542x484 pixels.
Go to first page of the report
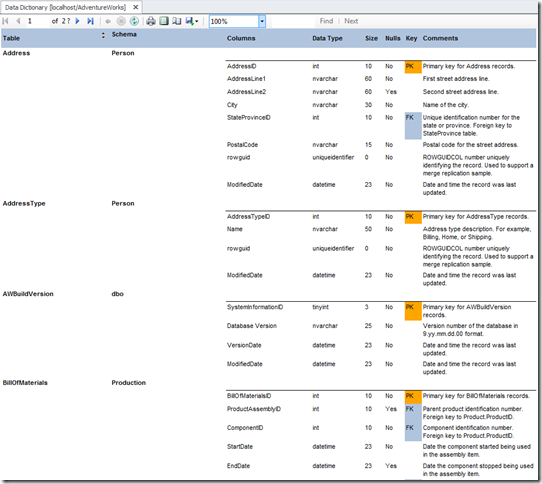tap(5, 21)
